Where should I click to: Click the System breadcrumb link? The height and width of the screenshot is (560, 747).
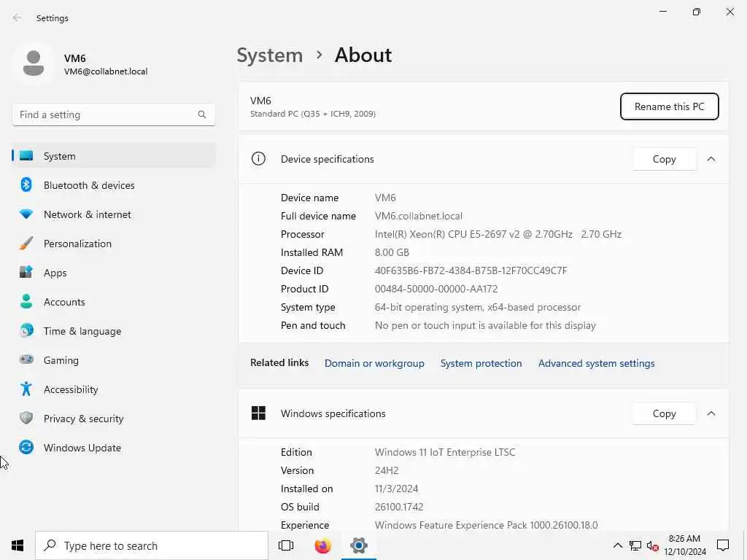click(270, 55)
